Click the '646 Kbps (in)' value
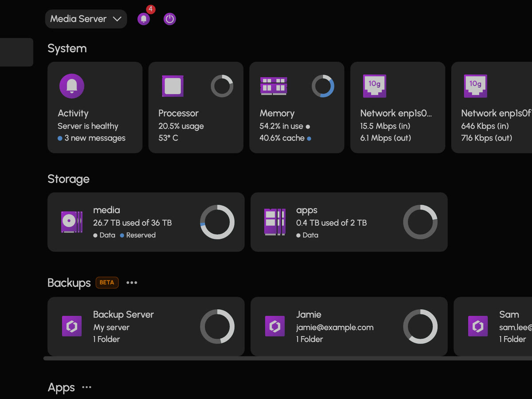The height and width of the screenshot is (399, 532). [x=485, y=126]
